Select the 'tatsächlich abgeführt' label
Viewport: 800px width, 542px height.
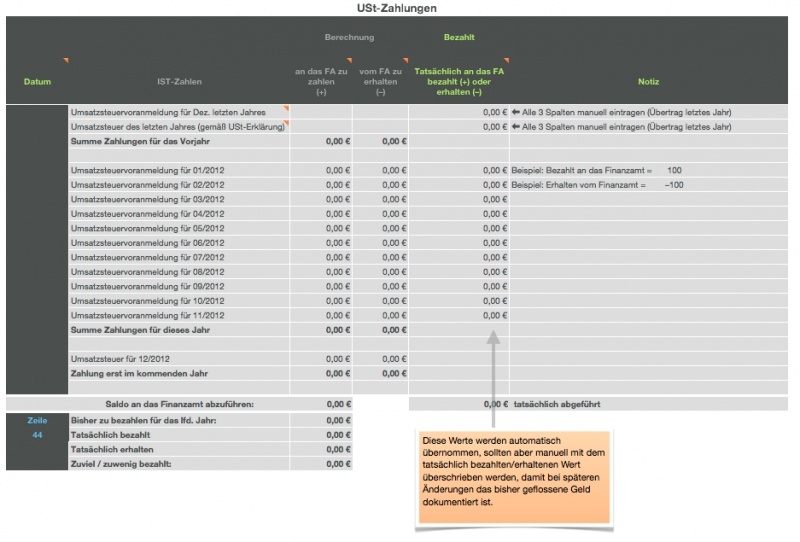pos(557,404)
